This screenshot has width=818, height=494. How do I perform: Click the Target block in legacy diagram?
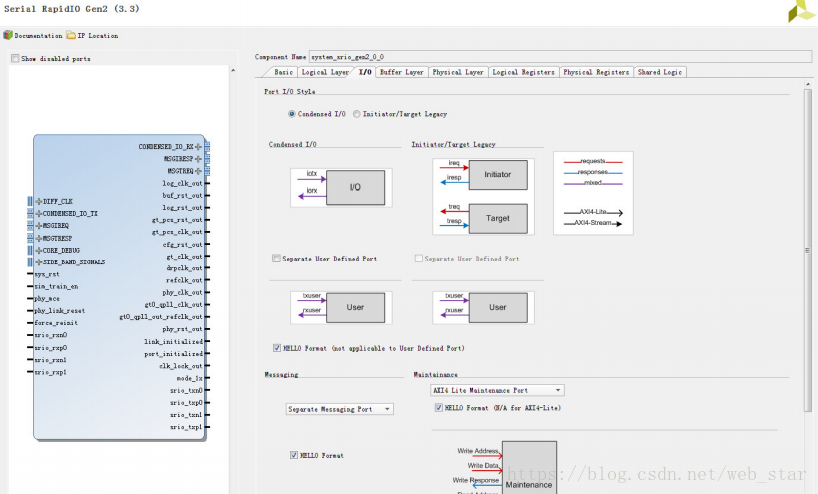coord(498,218)
